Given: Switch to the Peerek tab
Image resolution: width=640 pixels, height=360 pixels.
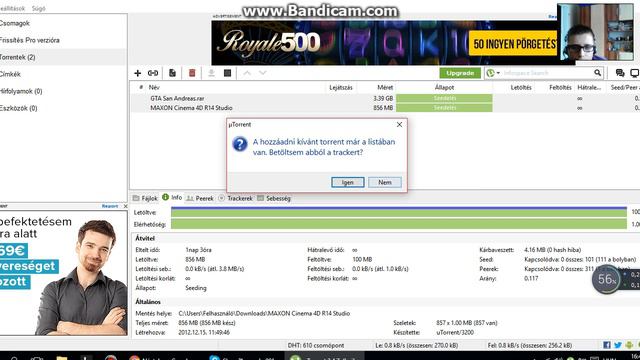Looking at the screenshot, I should [x=200, y=198].
